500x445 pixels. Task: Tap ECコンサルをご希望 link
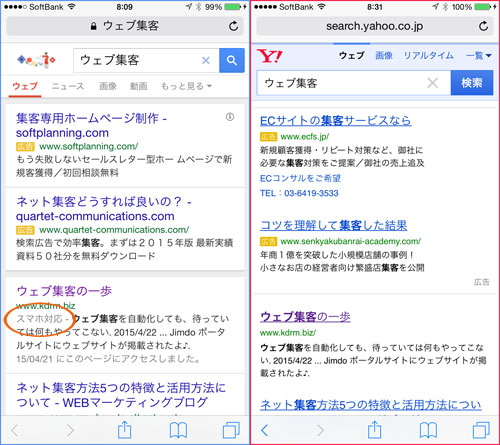[x=300, y=178]
